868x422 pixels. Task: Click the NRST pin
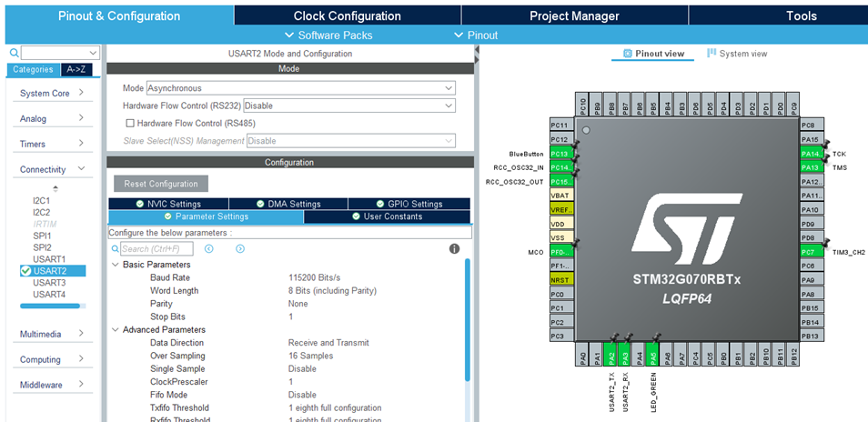pos(562,280)
